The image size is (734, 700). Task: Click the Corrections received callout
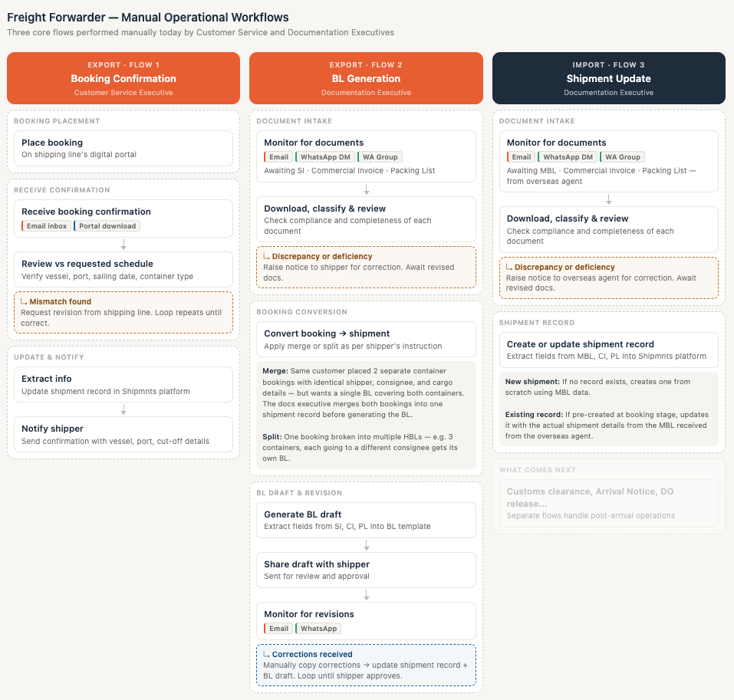click(366, 665)
